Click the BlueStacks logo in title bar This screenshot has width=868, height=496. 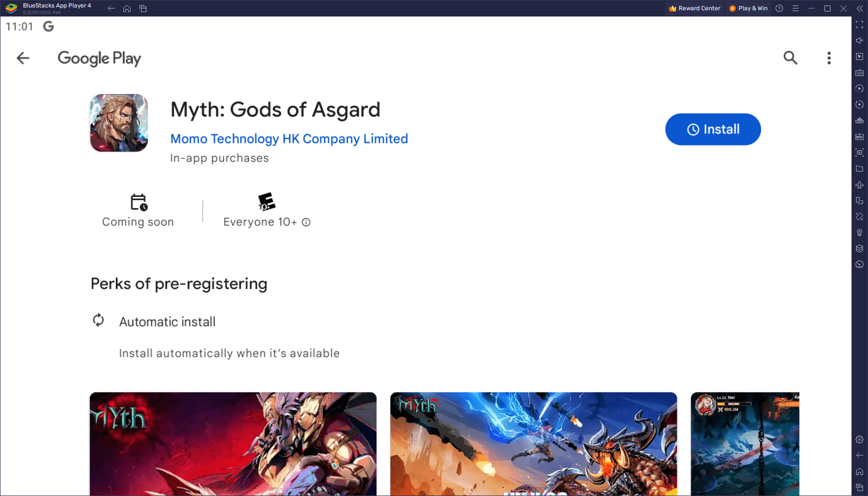(x=11, y=8)
